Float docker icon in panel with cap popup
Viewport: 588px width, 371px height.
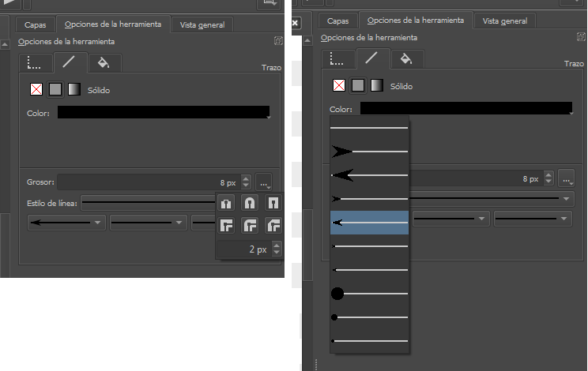click(278, 41)
